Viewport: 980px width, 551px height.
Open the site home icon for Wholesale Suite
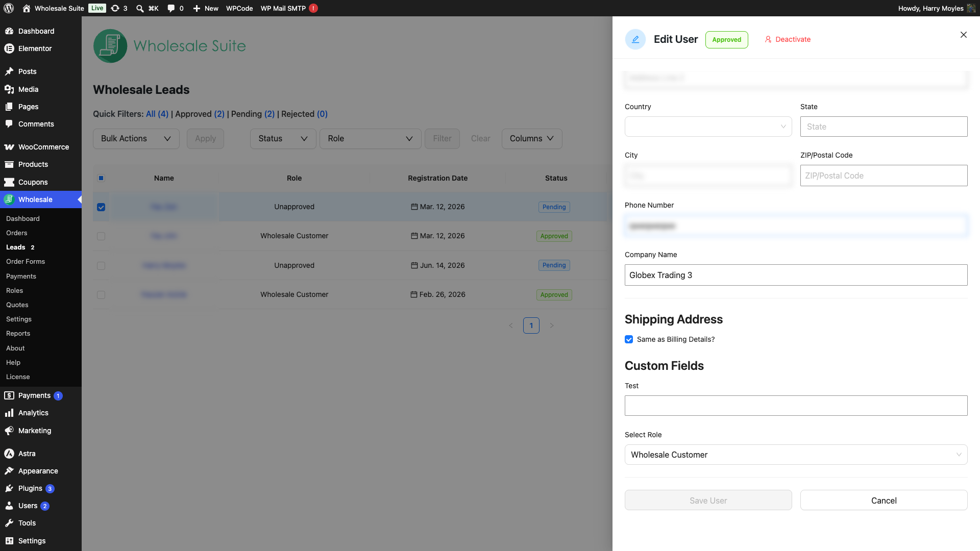(27, 8)
